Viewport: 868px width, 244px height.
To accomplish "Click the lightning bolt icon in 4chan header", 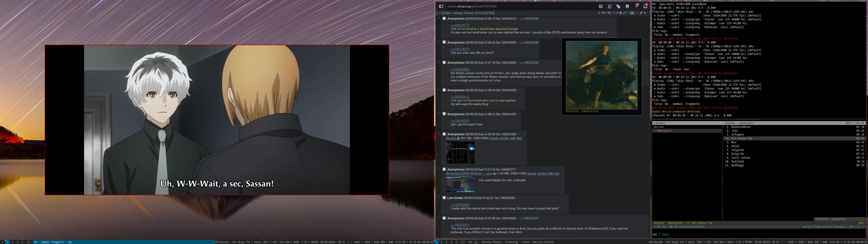I will coord(628,13).
